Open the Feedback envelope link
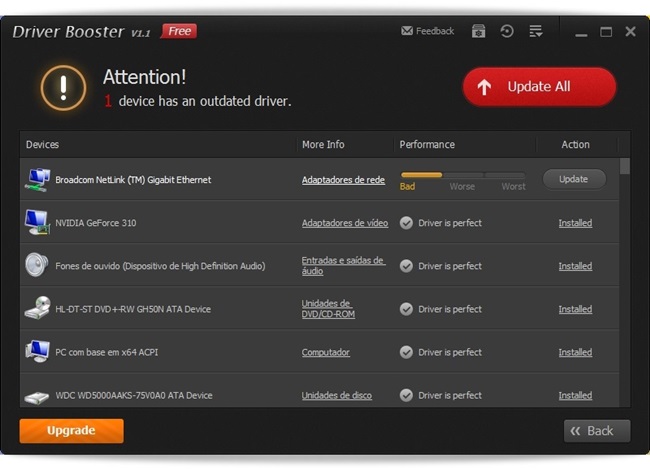Image resolution: width=650 pixels, height=470 pixels. pos(427,31)
